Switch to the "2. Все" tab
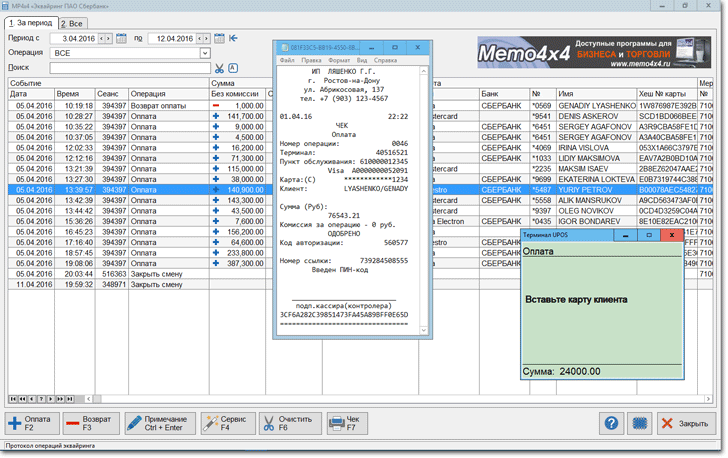Screen dimensions: 728x458 click(72, 24)
